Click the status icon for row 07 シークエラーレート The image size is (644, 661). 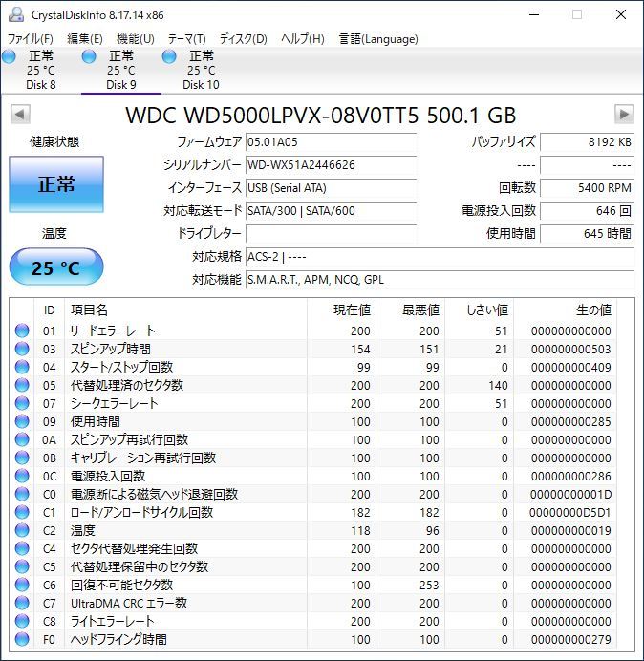(22, 403)
